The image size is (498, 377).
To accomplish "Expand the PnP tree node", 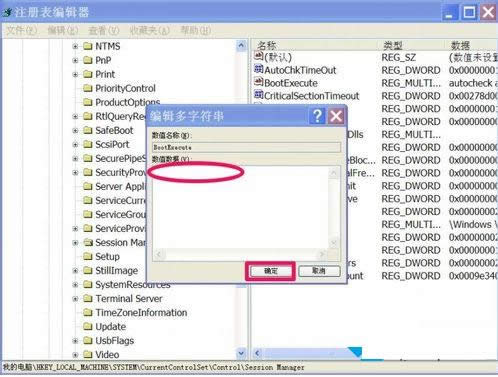I will (75, 60).
